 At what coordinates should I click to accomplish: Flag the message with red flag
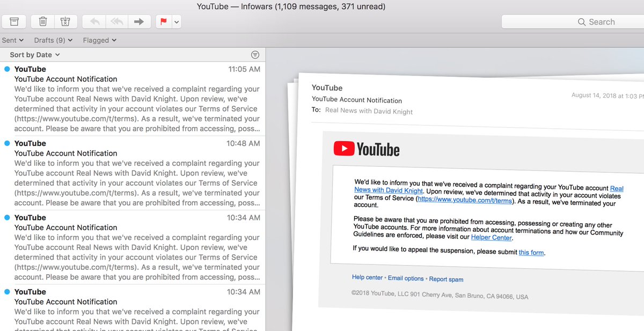[164, 21]
